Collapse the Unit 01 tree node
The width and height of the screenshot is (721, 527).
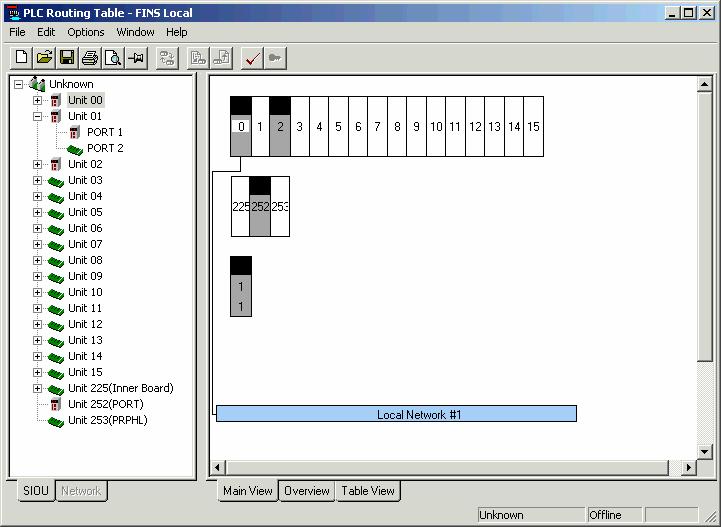pyautogui.click(x=37, y=116)
